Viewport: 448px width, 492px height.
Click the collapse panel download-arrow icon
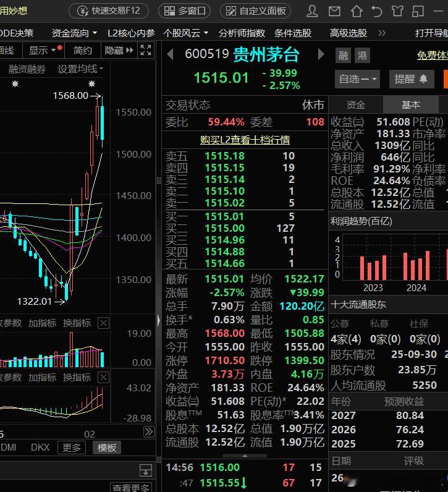pyautogui.click(x=146, y=470)
